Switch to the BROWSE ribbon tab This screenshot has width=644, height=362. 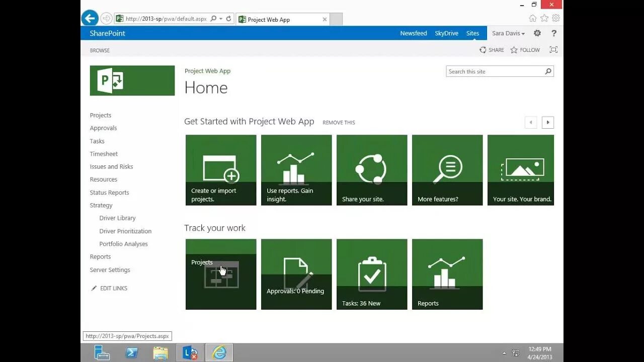click(x=100, y=50)
